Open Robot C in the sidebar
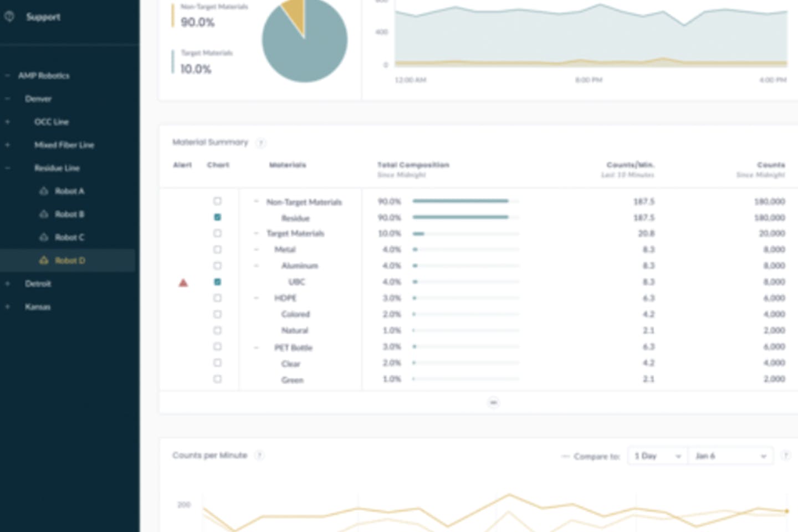798x532 pixels. coord(69,237)
